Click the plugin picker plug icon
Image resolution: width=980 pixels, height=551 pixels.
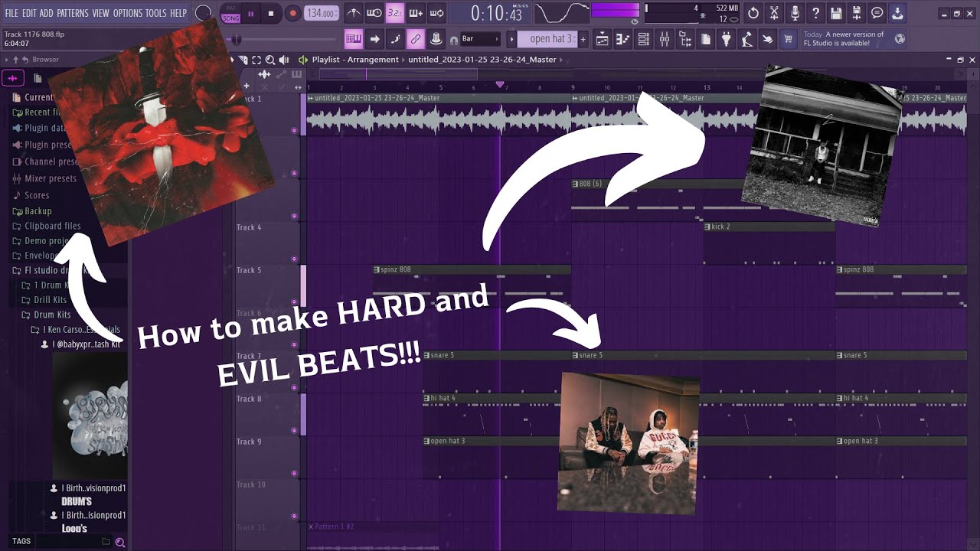click(x=727, y=39)
